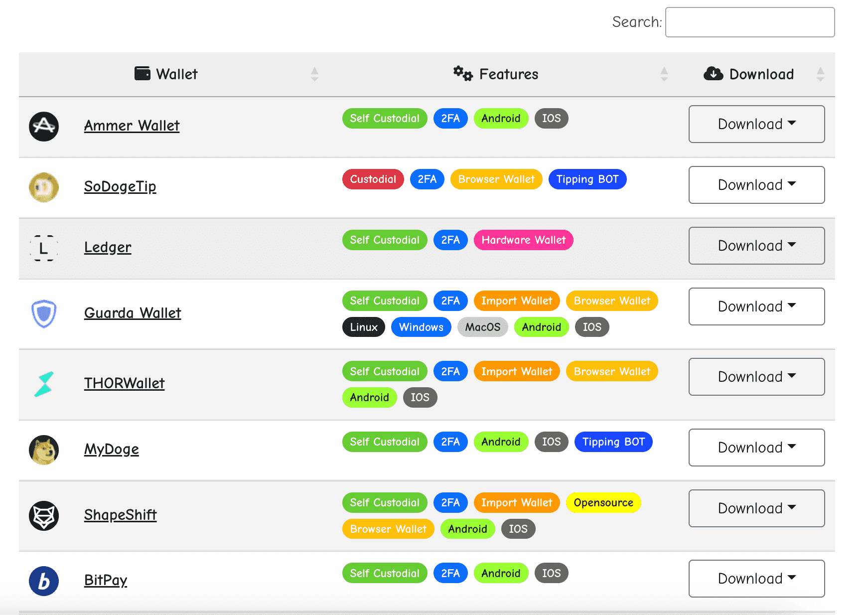Click the Browser Wallet tag on THORWallet
868x615 pixels.
click(x=612, y=372)
